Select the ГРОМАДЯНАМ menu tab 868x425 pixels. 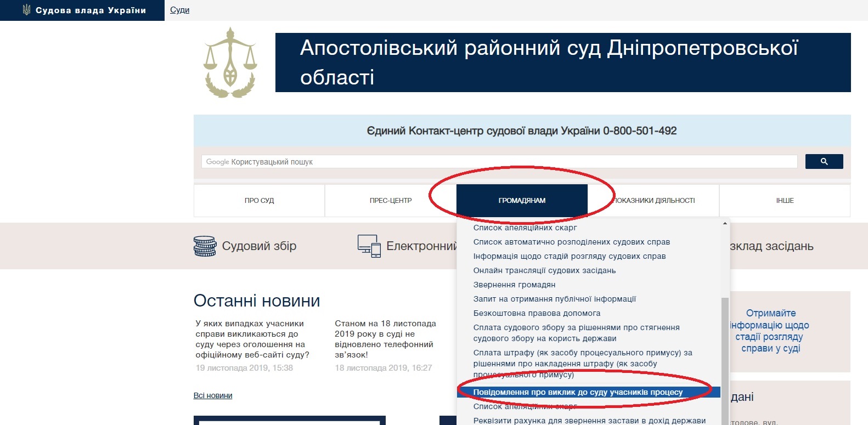(x=522, y=201)
